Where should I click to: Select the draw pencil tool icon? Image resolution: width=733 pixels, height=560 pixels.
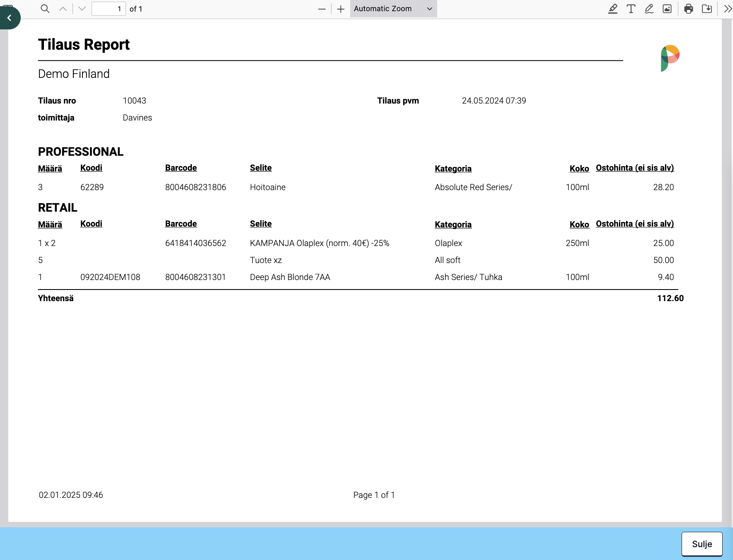point(649,9)
